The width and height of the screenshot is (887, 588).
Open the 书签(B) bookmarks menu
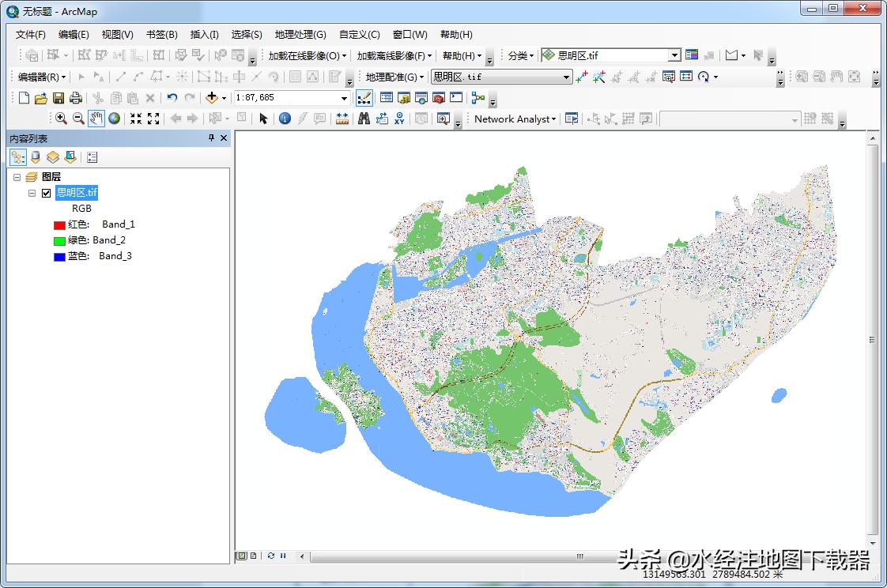point(161,35)
